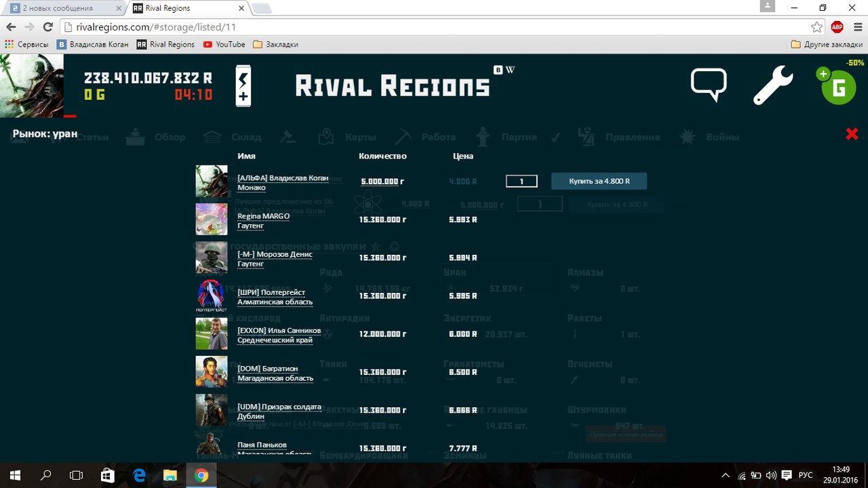The width and height of the screenshot is (868, 488).
Task: Select the 12.000.000 г quantity for Илья Санников
Action: pyautogui.click(x=382, y=334)
